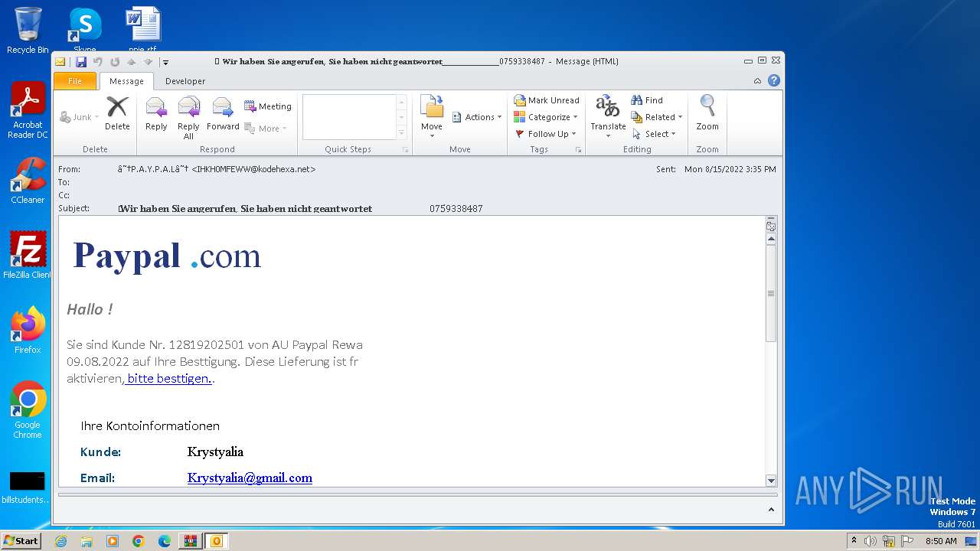Open the Follow Up dropdown
Image resolution: width=980 pixels, height=551 pixels.
pyautogui.click(x=546, y=134)
